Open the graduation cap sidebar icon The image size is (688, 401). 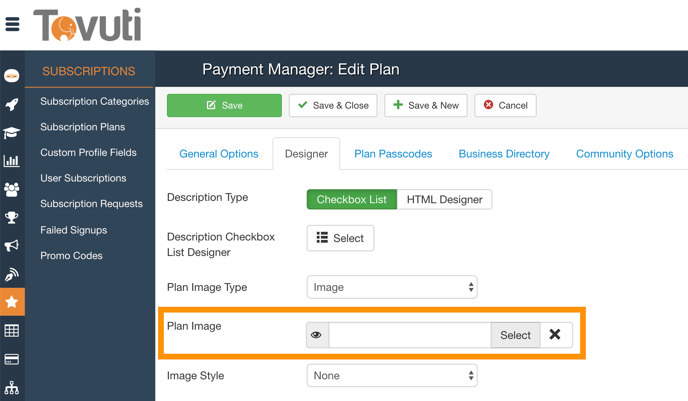12,132
